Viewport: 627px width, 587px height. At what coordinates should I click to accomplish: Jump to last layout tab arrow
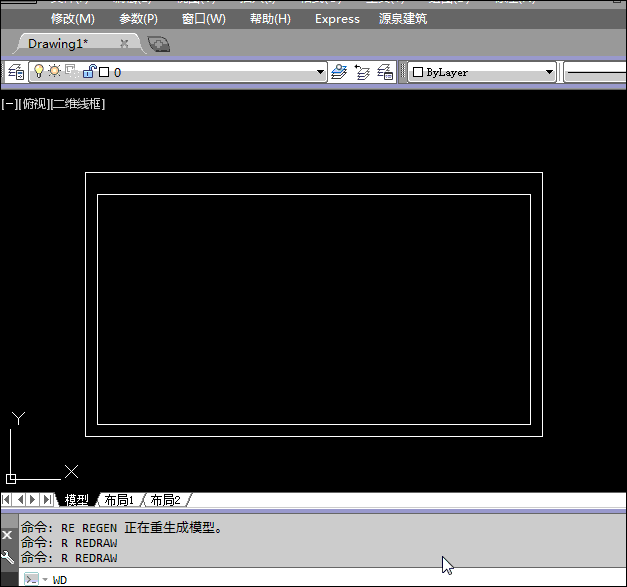pyautogui.click(x=47, y=499)
